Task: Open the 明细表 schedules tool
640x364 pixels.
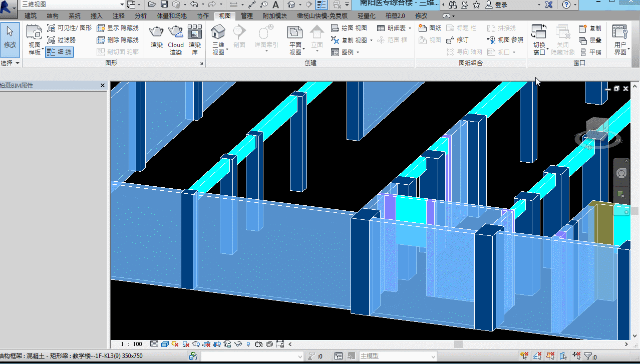Action: point(394,28)
